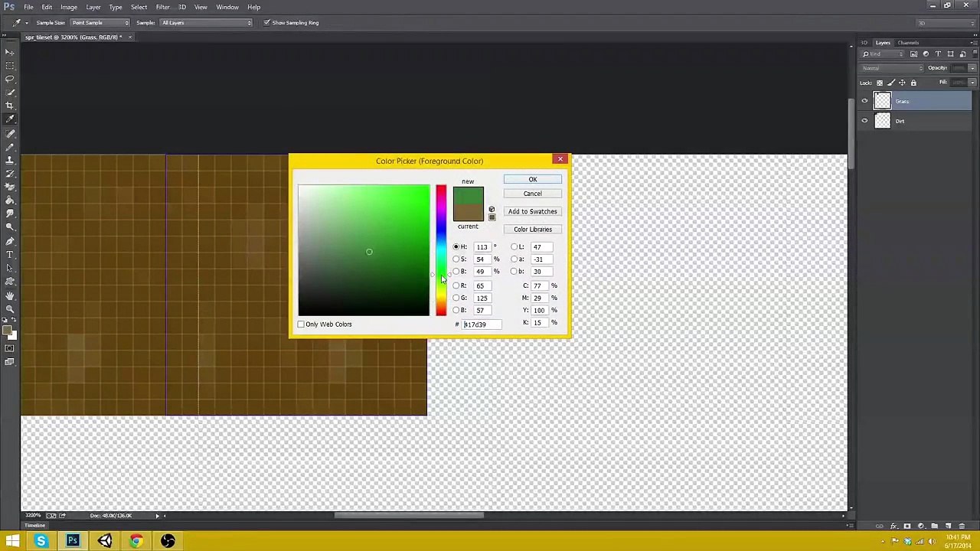Click the add layer style fx icon
This screenshot has width=980, height=551.
pyautogui.click(x=893, y=527)
